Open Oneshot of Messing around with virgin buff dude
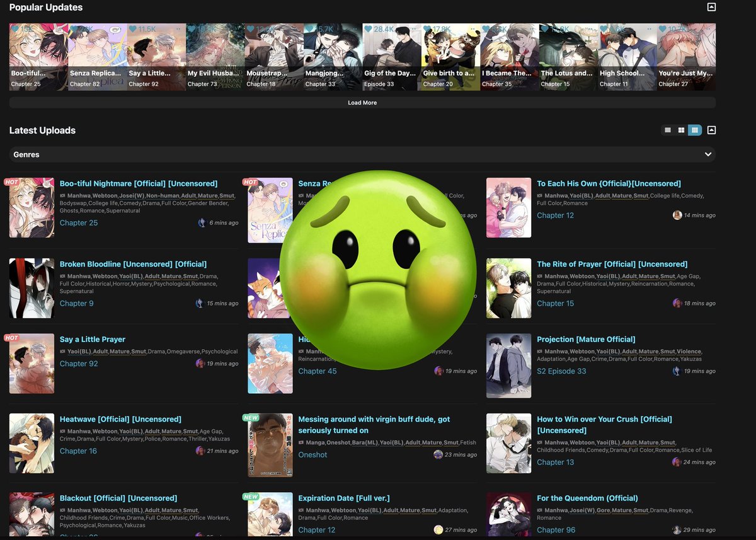The image size is (756, 540). [x=312, y=454]
